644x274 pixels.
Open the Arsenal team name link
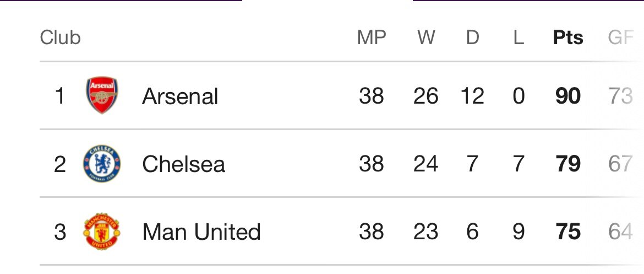180,96
